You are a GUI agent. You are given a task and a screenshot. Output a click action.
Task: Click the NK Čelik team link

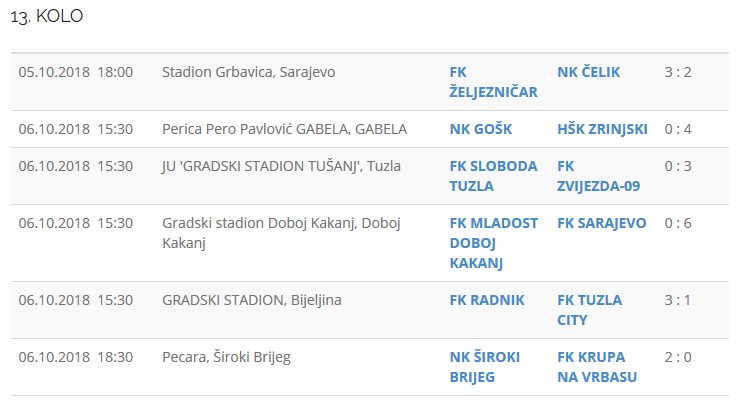click(589, 72)
